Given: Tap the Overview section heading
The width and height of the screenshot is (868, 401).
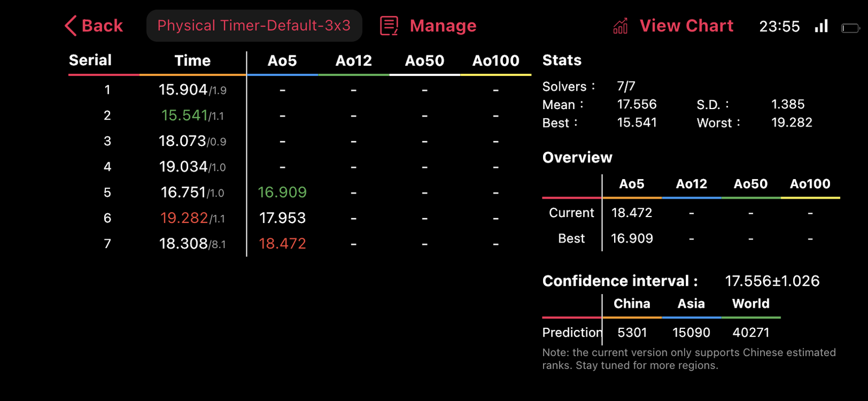Looking at the screenshot, I should [x=577, y=157].
